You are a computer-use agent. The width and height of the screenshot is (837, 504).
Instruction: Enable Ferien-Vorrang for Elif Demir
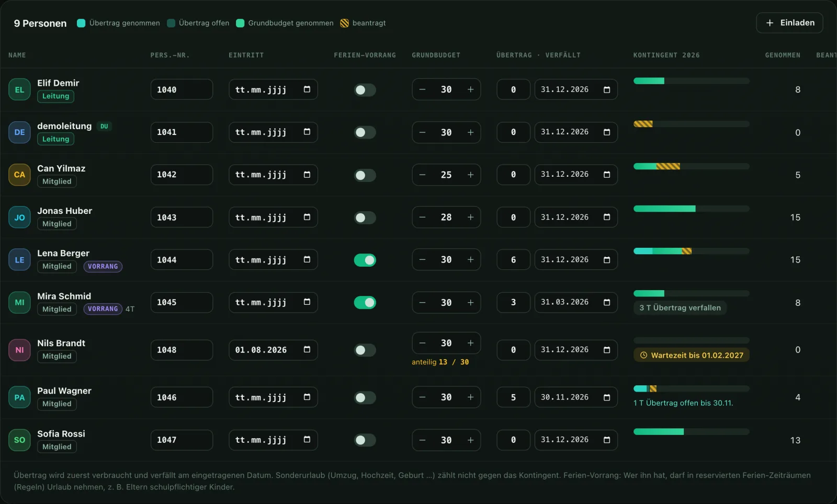coord(365,90)
